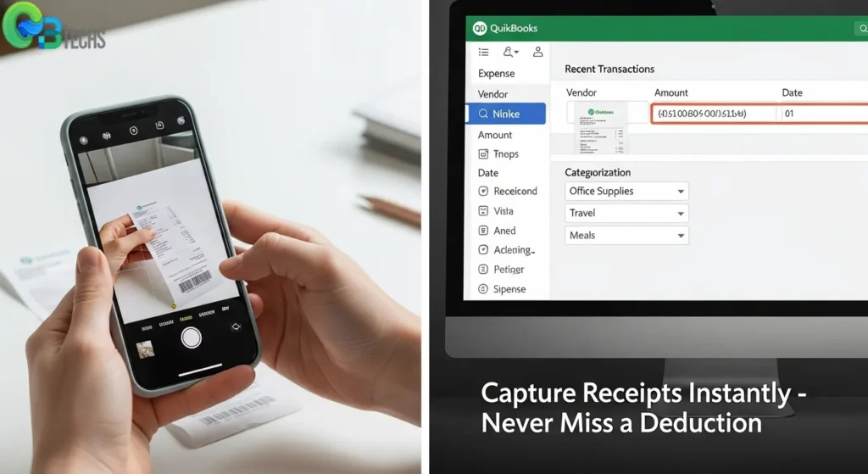Tap the white shutter button on phone

(x=191, y=337)
